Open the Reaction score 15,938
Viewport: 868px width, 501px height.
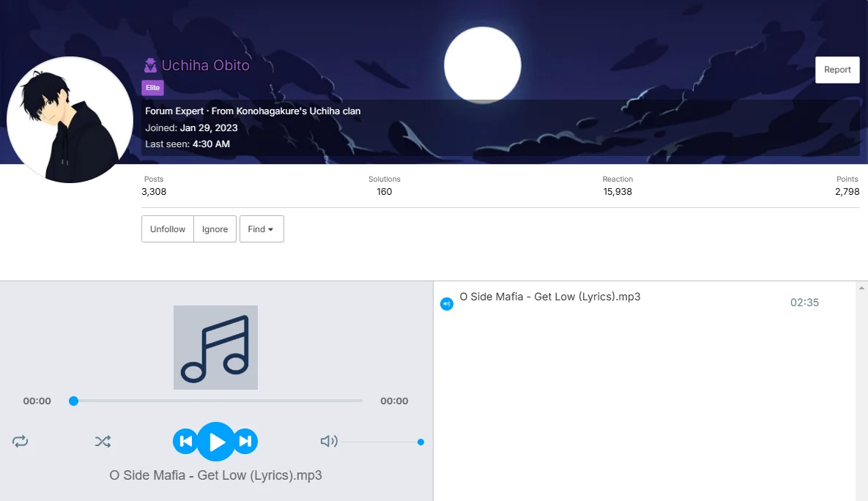click(x=617, y=192)
